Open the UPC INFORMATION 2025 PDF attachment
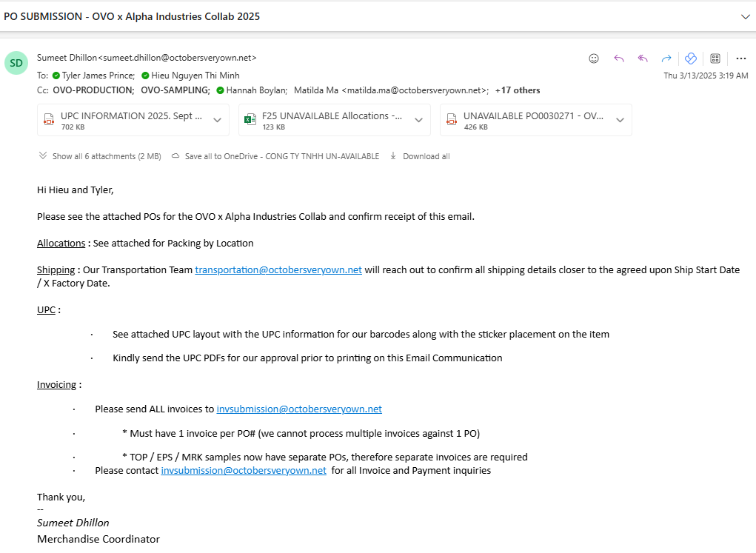This screenshot has height=553, width=756. click(x=124, y=120)
